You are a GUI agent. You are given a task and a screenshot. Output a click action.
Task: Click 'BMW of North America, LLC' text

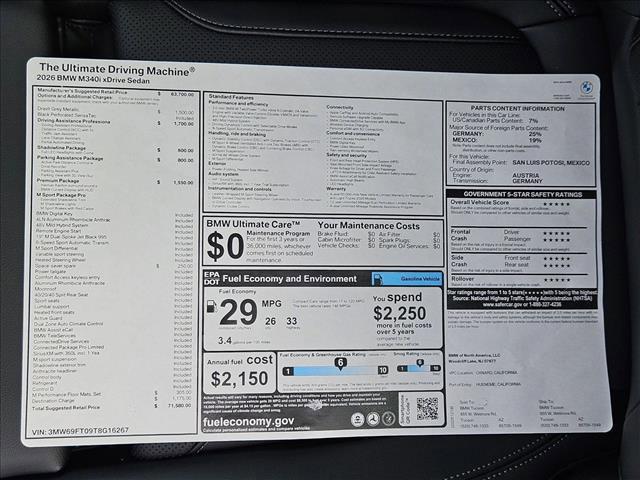[x=474, y=356]
